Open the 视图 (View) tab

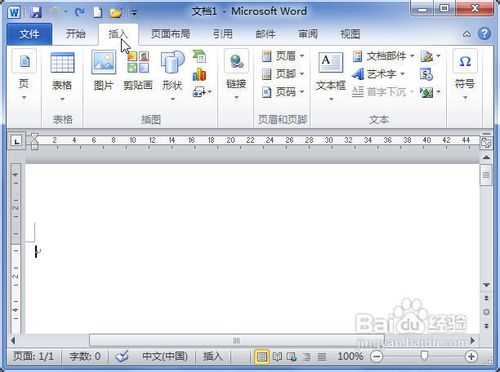[x=350, y=34]
